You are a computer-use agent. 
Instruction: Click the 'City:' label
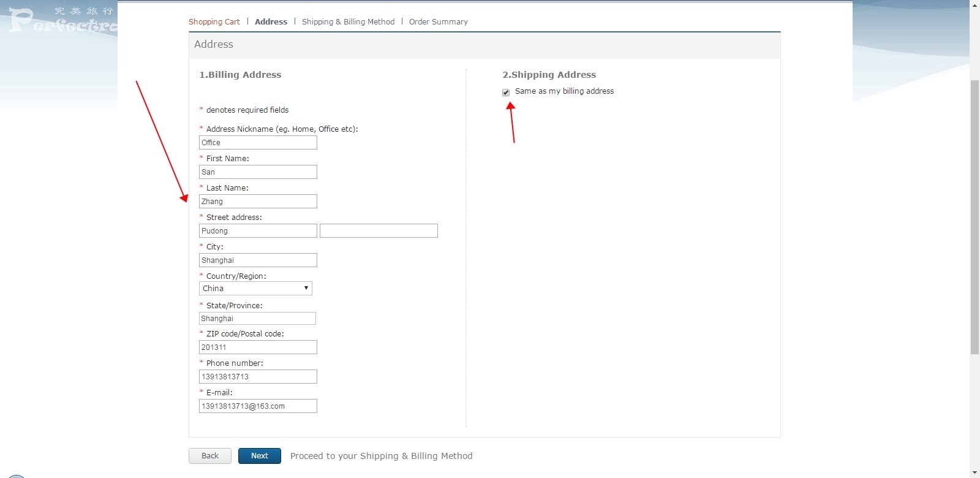point(215,247)
